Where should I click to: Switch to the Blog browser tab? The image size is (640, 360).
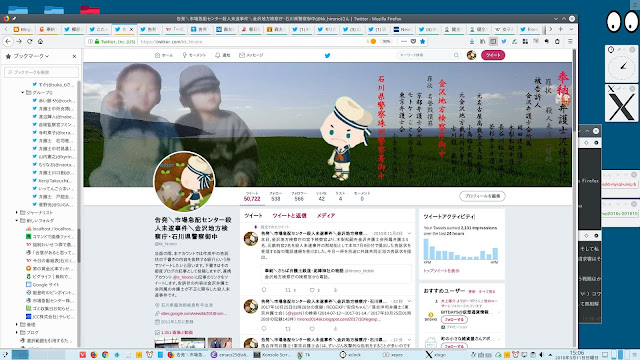coord(22,29)
